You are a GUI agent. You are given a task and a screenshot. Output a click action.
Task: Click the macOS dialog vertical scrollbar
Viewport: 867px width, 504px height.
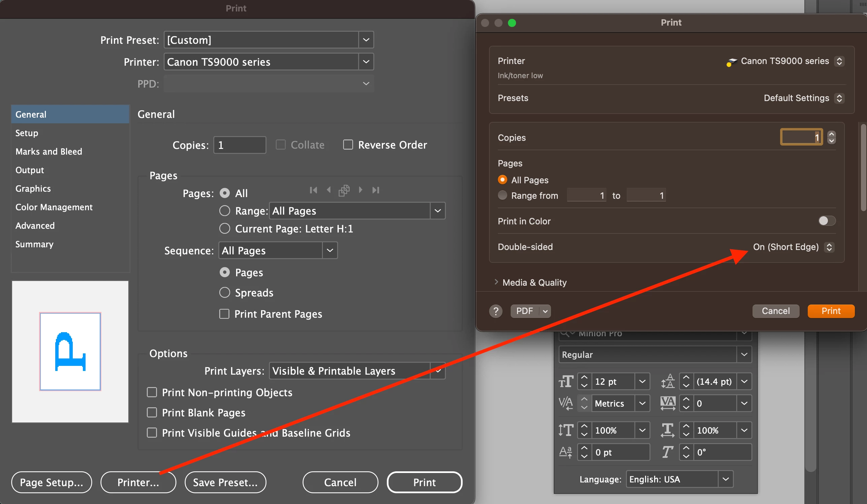click(863, 168)
